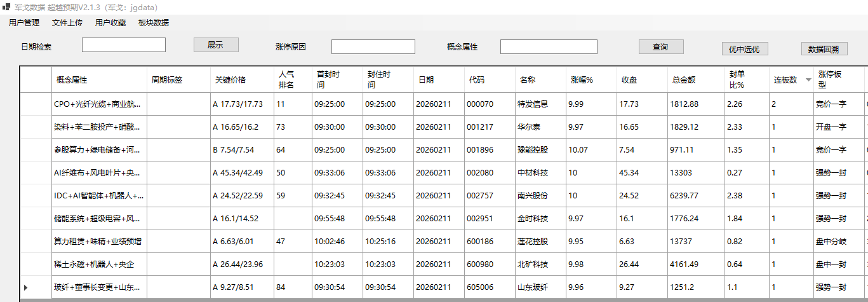Select the key price cell B 7.54/7.54
This screenshot has height=302, width=868.
coord(242,150)
